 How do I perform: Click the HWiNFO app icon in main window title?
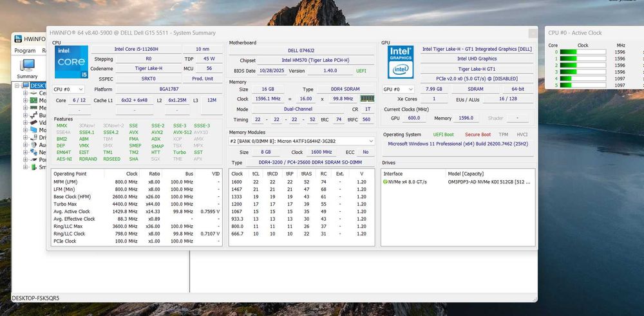point(17,39)
